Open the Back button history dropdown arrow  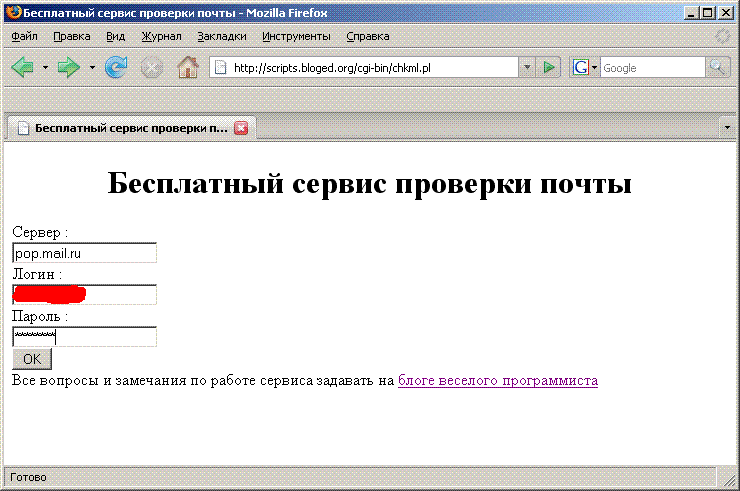tap(45, 68)
